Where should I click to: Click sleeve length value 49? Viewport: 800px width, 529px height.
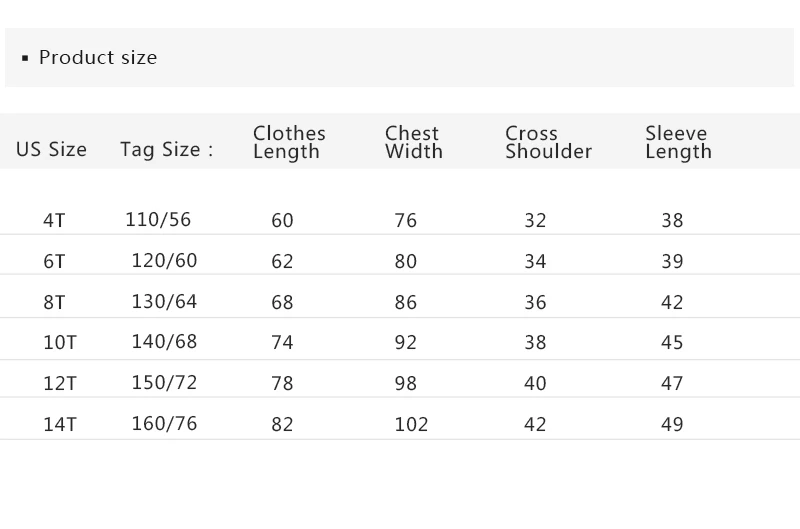tap(672, 425)
